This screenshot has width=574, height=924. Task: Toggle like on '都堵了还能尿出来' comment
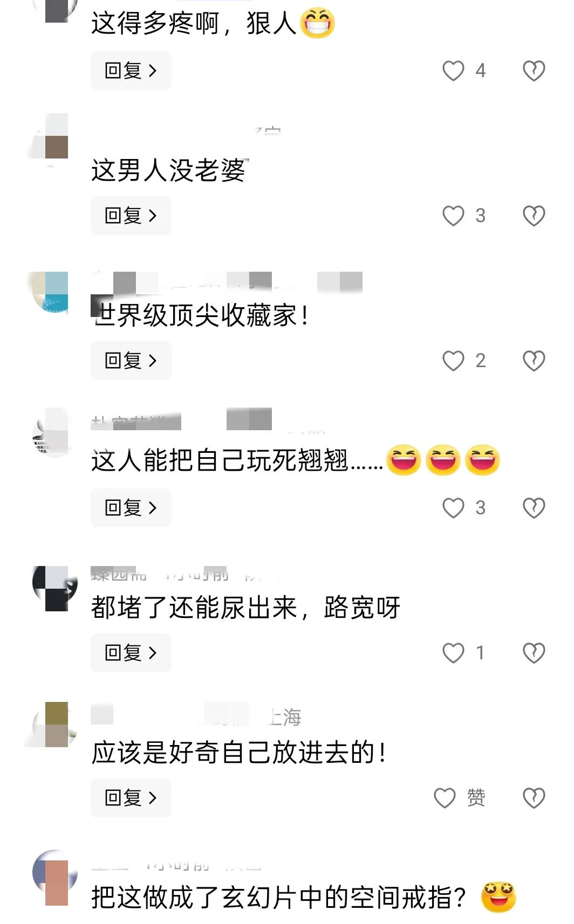coord(453,653)
